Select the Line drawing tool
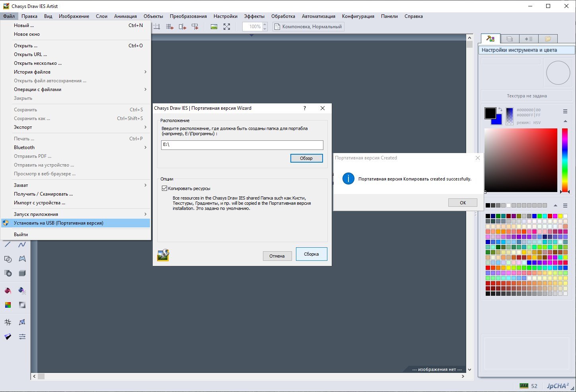The height and width of the screenshot is (392, 576). 8,244
